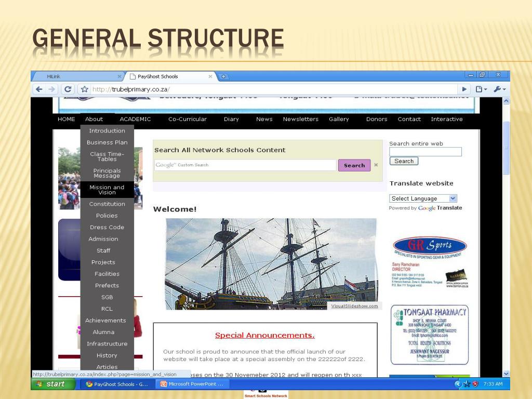Choose Staff in the About submenu
Image resolution: width=532 pixels, height=399 pixels.
(103, 250)
